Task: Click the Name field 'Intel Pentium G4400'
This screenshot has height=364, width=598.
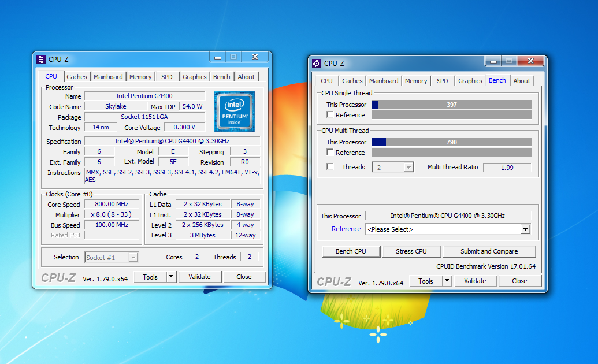Action: tap(144, 96)
